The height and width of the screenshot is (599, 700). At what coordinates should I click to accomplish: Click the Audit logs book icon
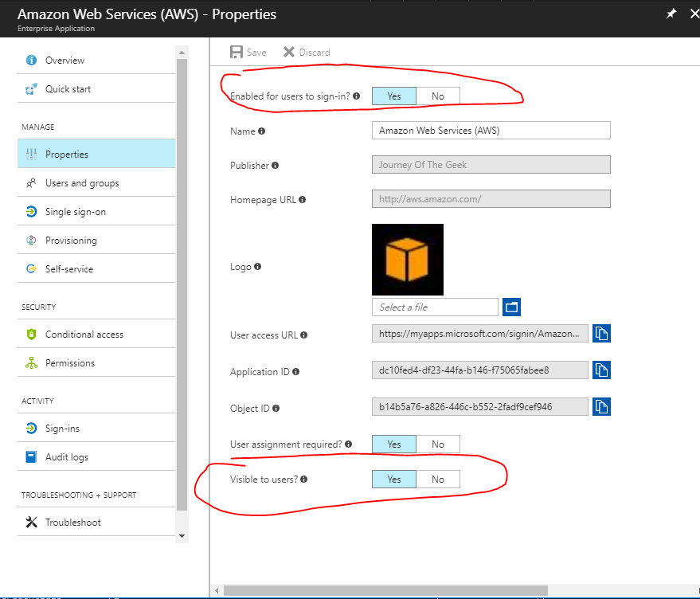coord(31,457)
